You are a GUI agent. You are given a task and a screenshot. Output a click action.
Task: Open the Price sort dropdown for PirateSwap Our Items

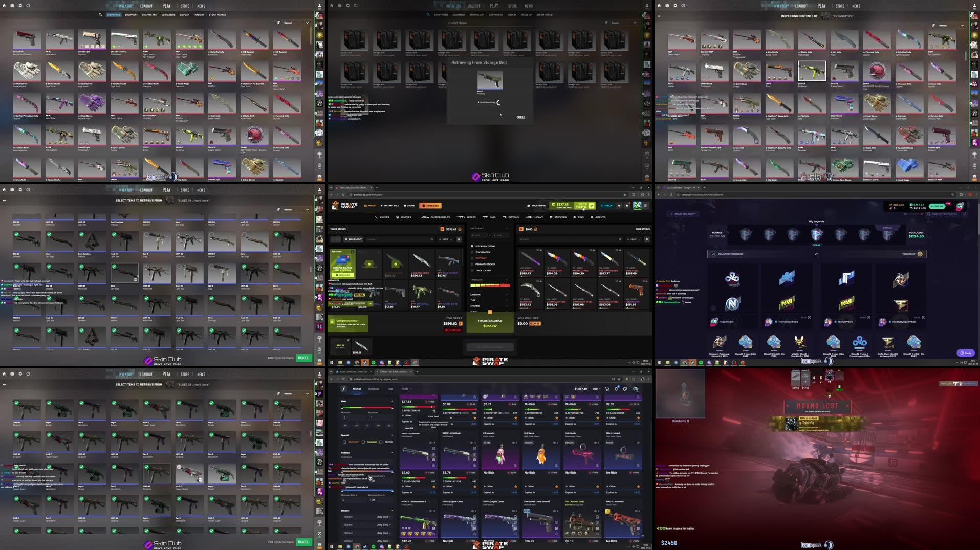click(x=634, y=239)
